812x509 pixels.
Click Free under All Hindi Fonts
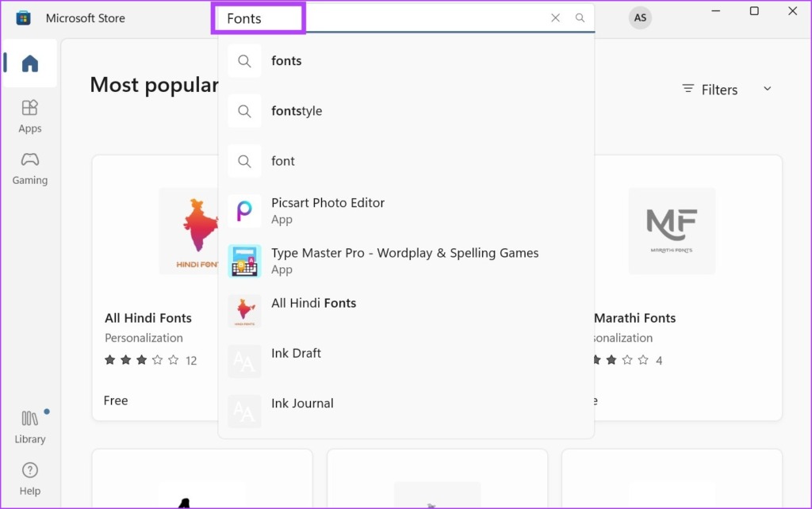(x=116, y=400)
